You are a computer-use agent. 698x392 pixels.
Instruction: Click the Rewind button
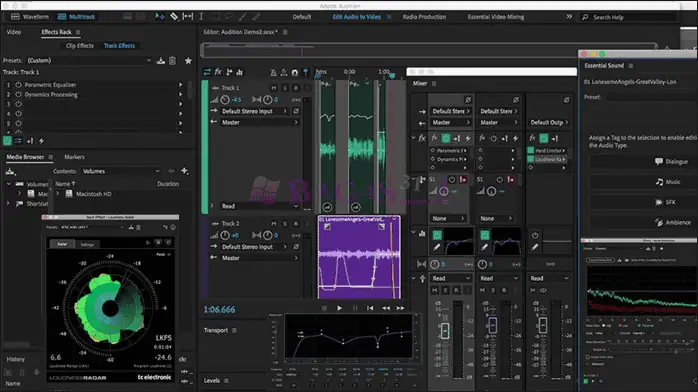pos(386,308)
